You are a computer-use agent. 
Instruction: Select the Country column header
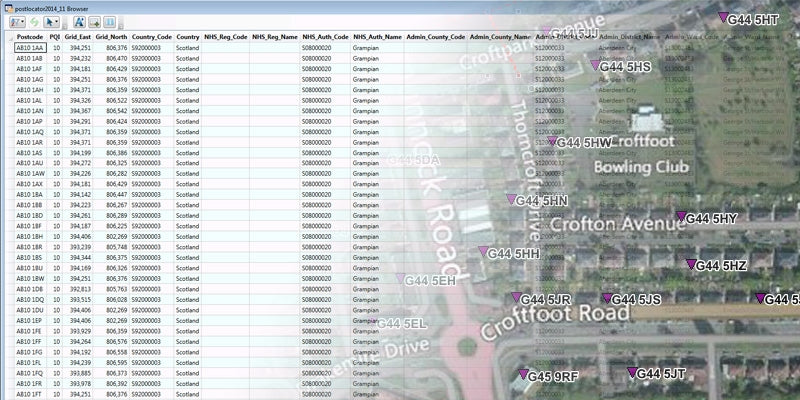click(x=188, y=37)
